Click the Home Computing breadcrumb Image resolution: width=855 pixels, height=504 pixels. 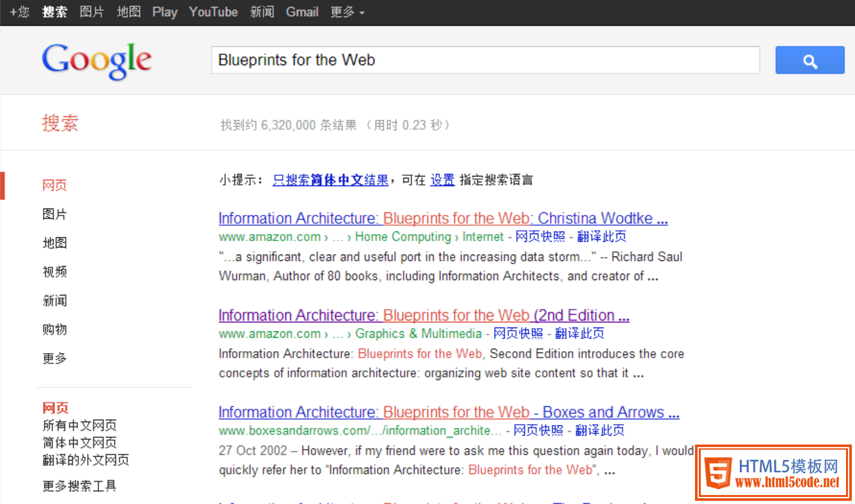(x=403, y=237)
